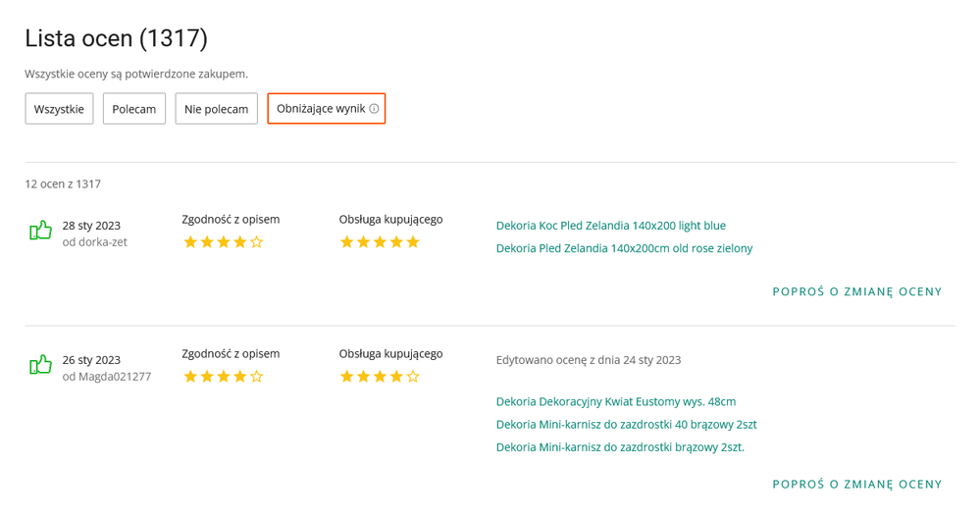This screenshot has width=980, height=518.
Task: Click the info icon in Obniżające wynik
Action: coord(374,109)
